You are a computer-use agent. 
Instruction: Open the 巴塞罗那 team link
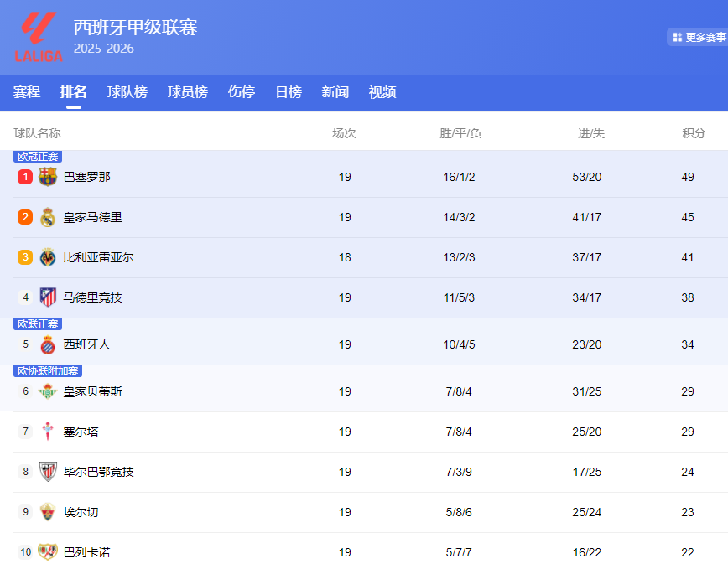pos(87,177)
